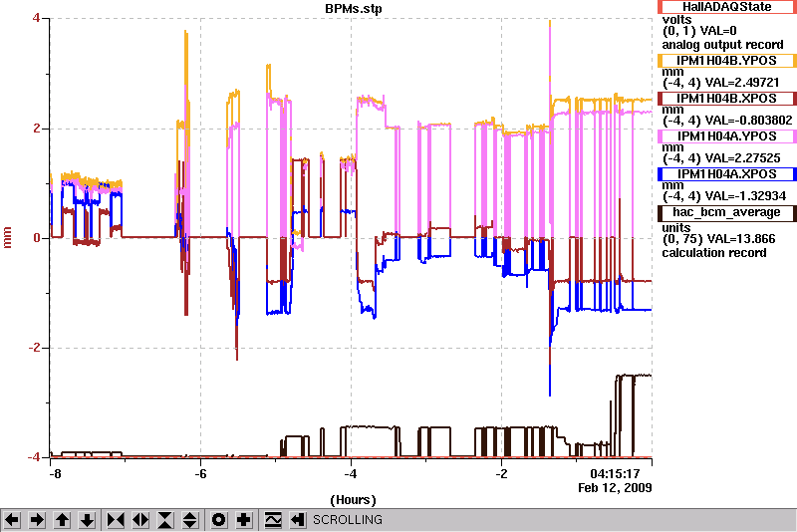Click the -2 x-axis tick label below the graph
797x532 pixels.
click(x=501, y=474)
